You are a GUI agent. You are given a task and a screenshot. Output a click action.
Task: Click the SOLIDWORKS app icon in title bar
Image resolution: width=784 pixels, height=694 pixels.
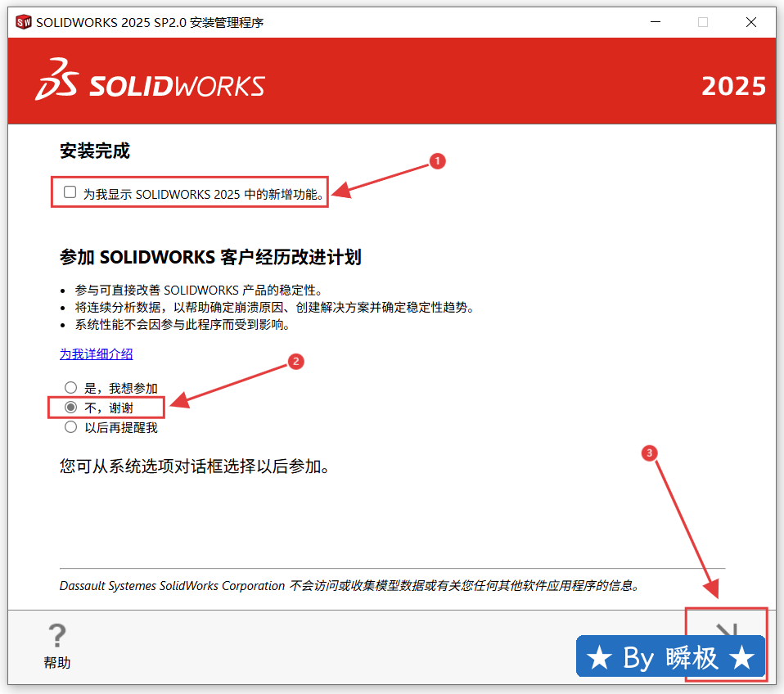pyautogui.click(x=24, y=22)
